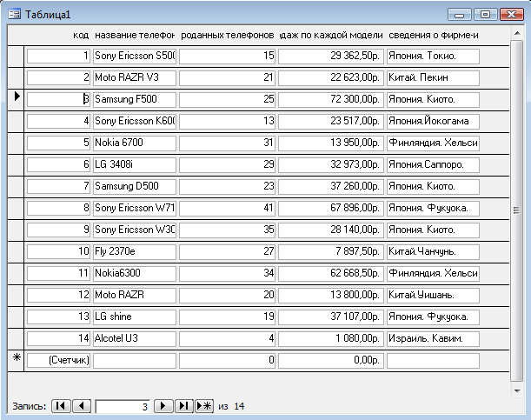Click the 'LG shine' name field

[135, 317]
